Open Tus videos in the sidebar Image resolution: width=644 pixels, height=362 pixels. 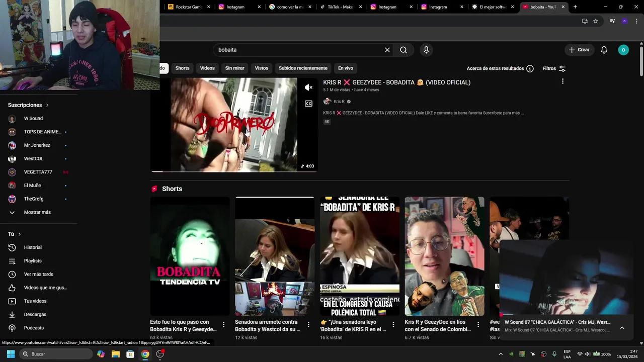coord(35,301)
